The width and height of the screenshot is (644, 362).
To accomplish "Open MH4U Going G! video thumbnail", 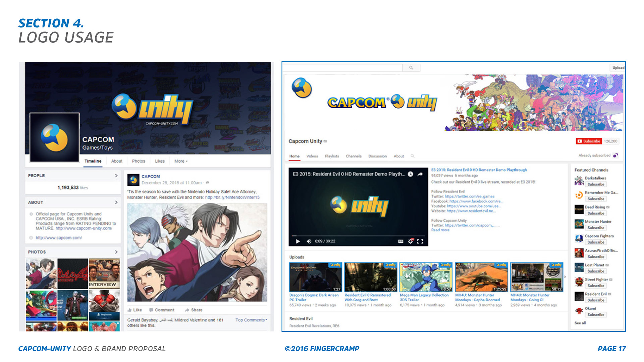I will [x=537, y=277].
